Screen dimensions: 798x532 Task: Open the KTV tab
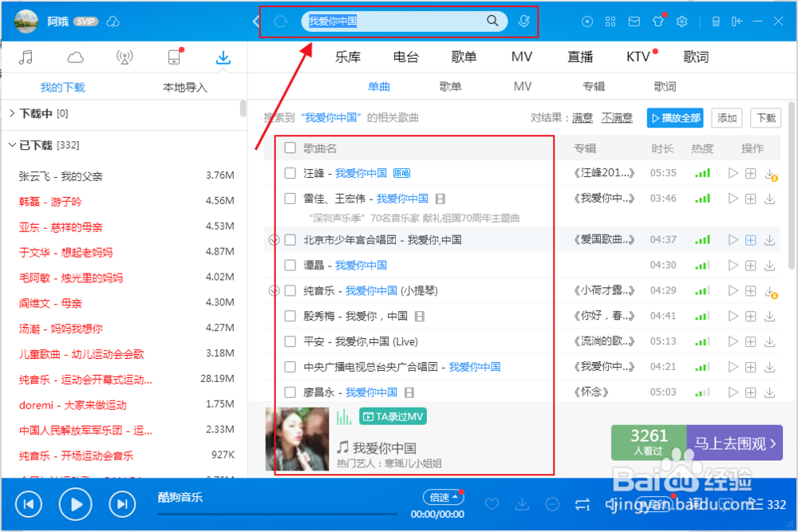[638, 57]
